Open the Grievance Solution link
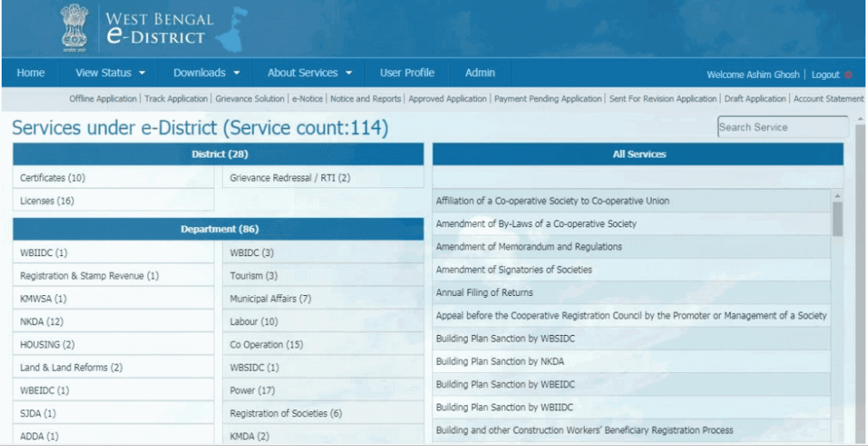The height and width of the screenshot is (446, 868). [250, 98]
